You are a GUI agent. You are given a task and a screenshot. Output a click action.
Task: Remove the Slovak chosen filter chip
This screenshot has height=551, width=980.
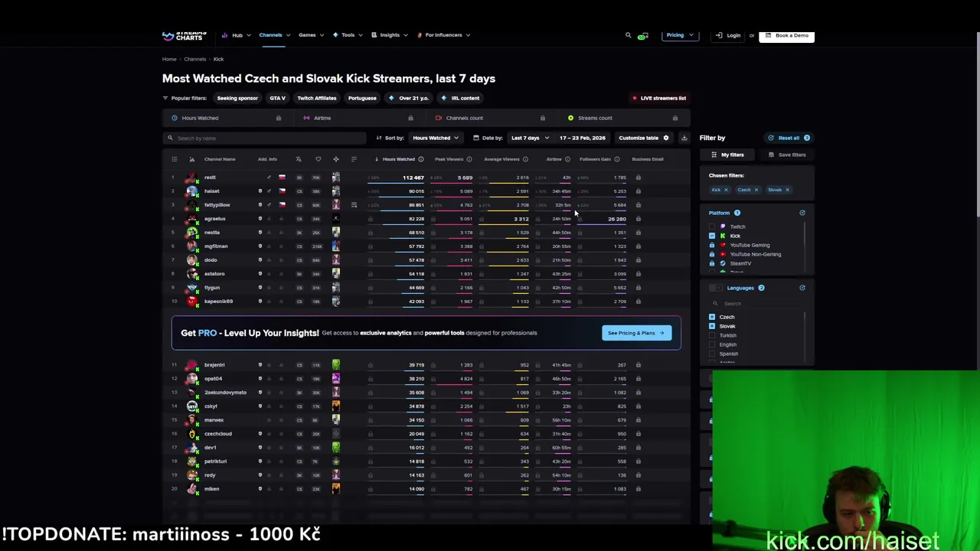pyautogui.click(x=786, y=190)
